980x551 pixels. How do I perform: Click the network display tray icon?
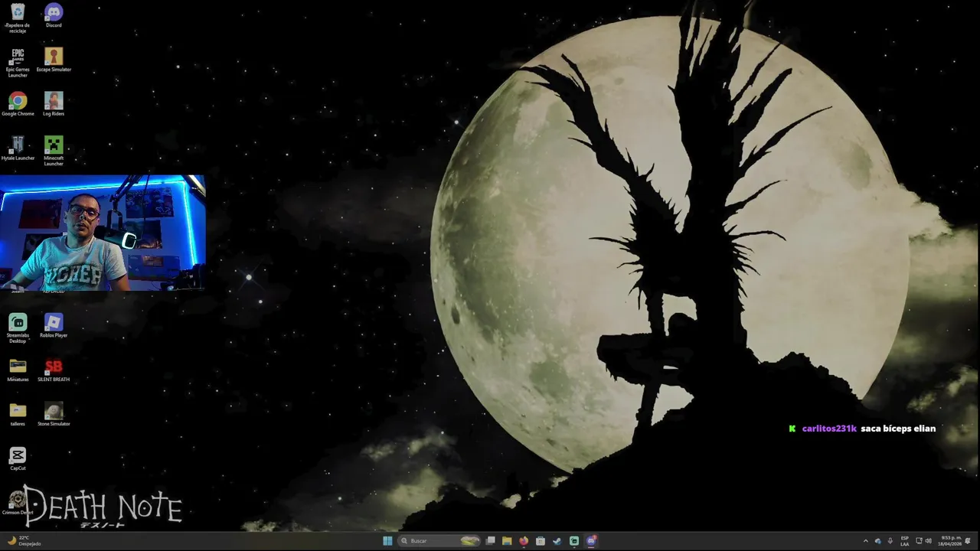(x=919, y=541)
